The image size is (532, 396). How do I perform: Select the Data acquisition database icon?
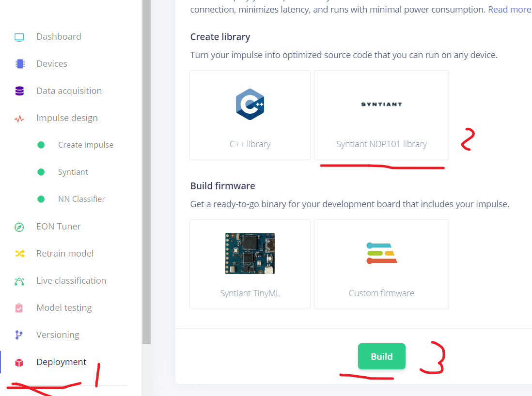20,91
